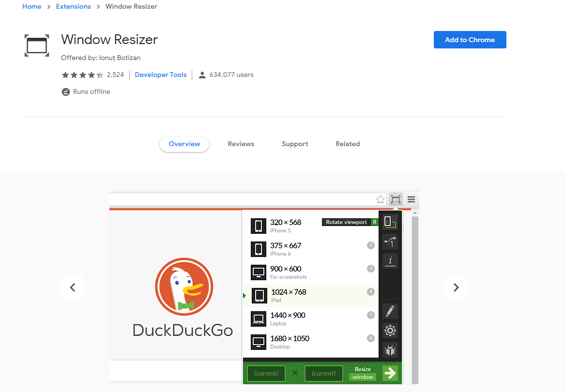Open the gear settings icon in popup
Image resolution: width=565 pixels, height=392 pixels.
tap(390, 331)
